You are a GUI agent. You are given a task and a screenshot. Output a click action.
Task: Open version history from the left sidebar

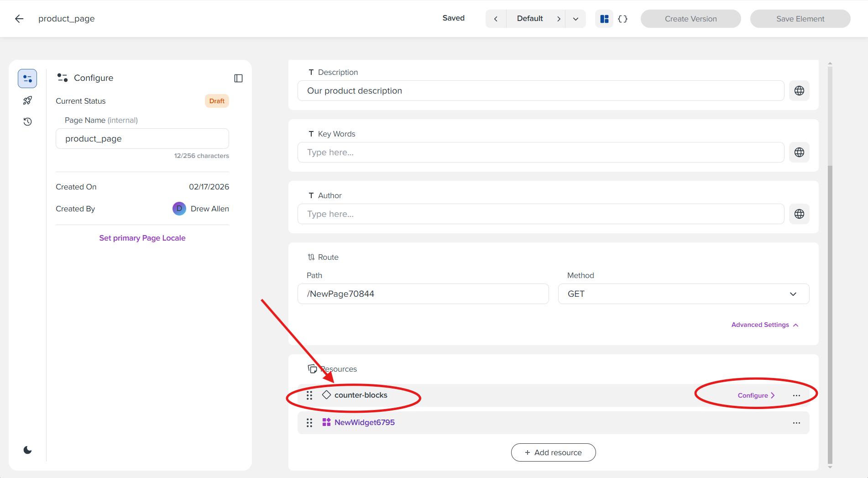(x=27, y=122)
